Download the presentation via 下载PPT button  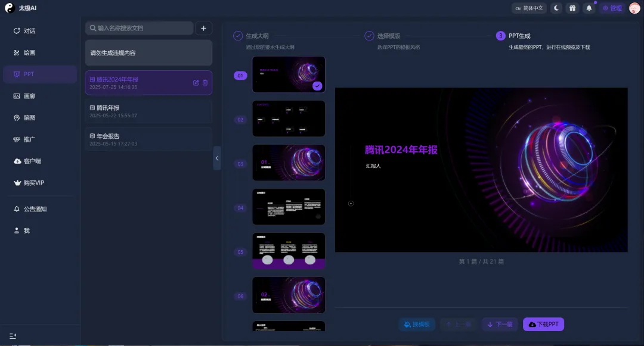pyautogui.click(x=543, y=324)
